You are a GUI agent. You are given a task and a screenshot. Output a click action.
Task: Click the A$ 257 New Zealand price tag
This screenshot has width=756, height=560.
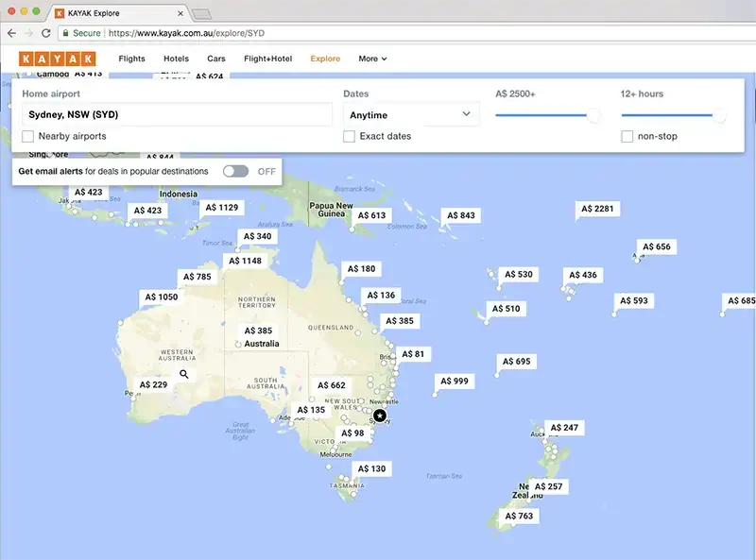coord(548,486)
